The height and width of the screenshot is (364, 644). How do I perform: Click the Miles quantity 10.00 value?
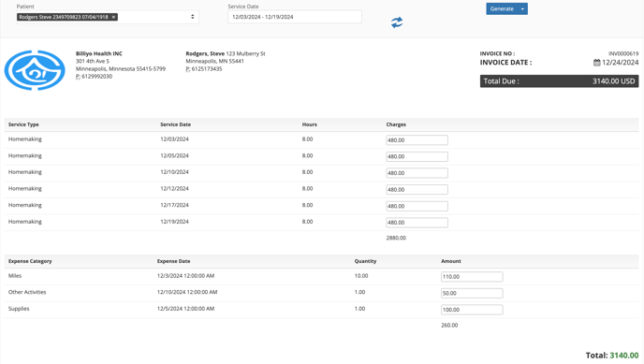point(361,276)
